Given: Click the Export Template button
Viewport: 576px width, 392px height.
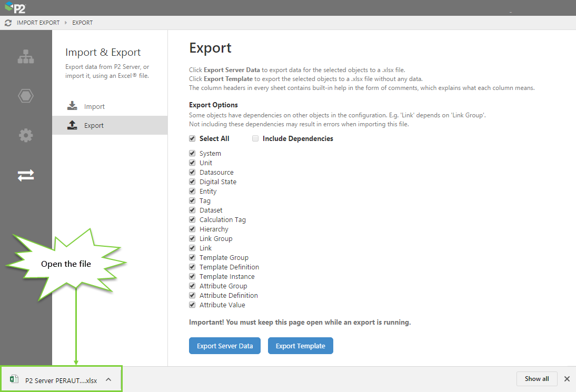Looking at the screenshot, I should (x=300, y=346).
